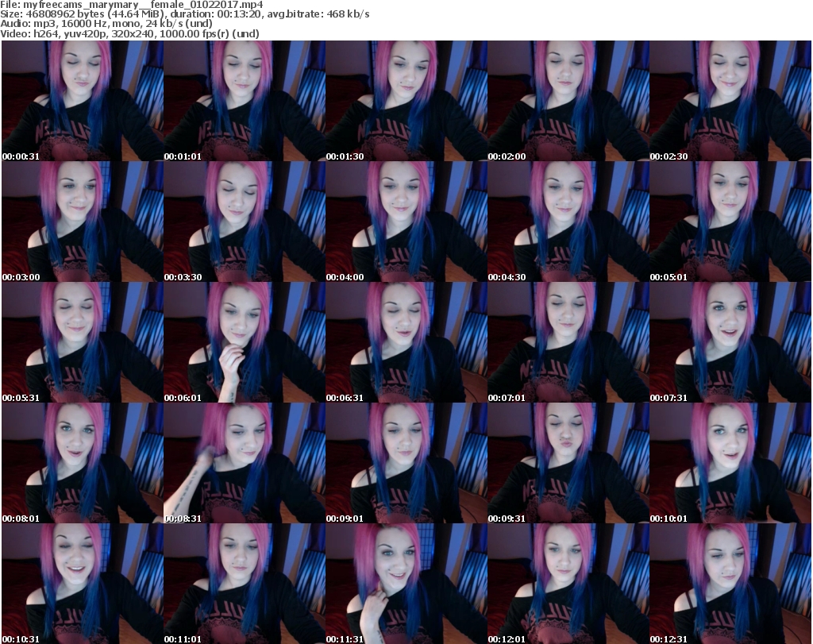This screenshot has height=644, width=813.
Task: Pick the 00:11:31 preview frame
Action: tap(406, 584)
